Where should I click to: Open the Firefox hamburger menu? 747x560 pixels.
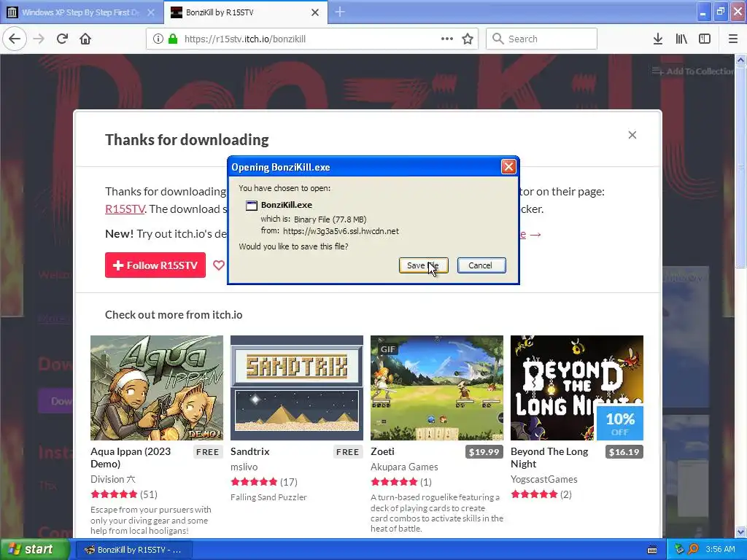(x=733, y=39)
